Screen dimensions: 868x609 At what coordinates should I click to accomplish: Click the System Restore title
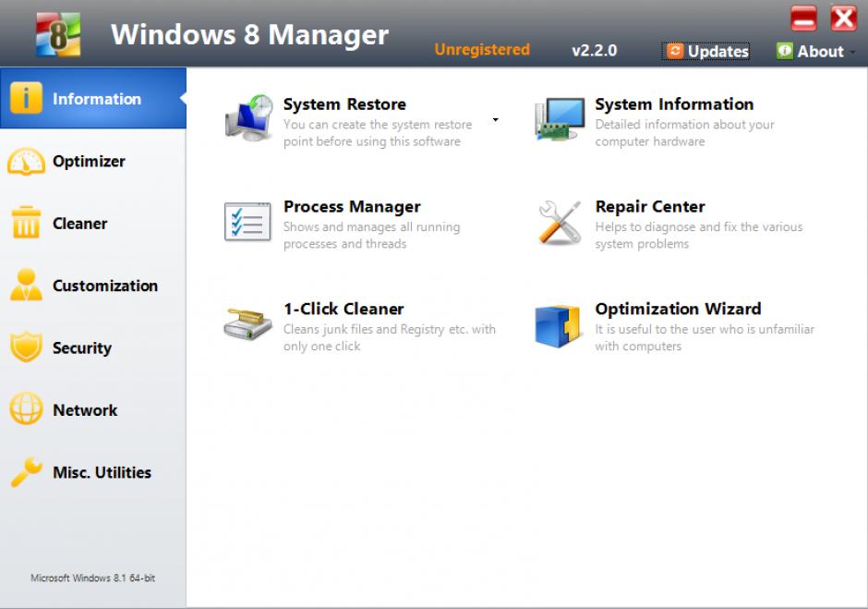coord(344,104)
